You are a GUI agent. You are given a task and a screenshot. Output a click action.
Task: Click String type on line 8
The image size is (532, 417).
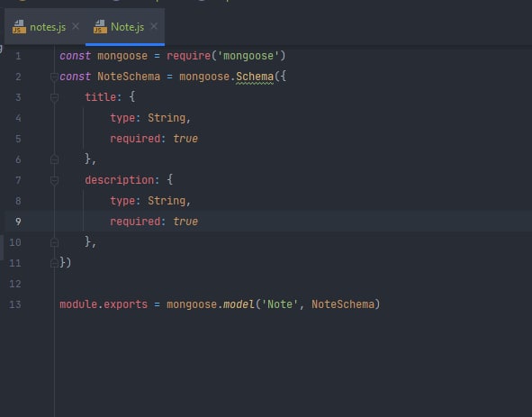pyautogui.click(x=167, y=201)
